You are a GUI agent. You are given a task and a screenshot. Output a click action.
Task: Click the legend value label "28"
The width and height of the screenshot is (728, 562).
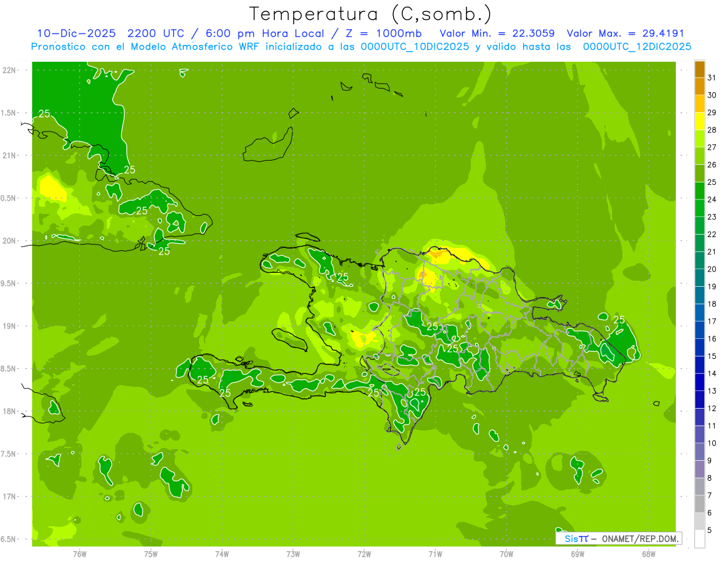tap(712, 130)
